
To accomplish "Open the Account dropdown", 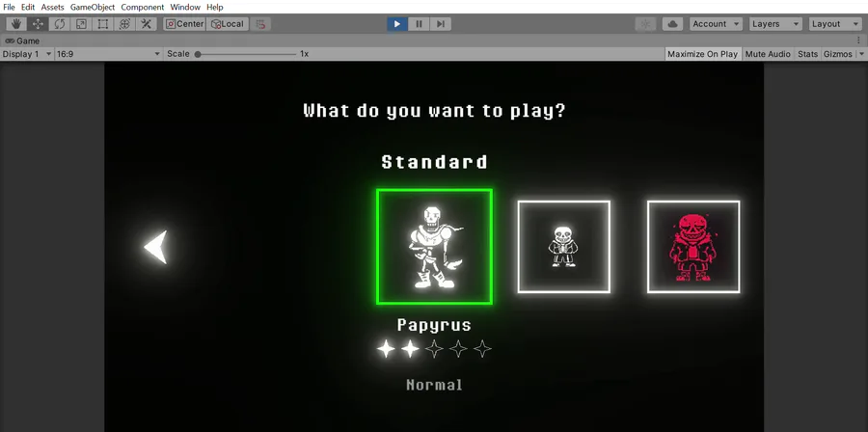I will click(x=716, y=24).
